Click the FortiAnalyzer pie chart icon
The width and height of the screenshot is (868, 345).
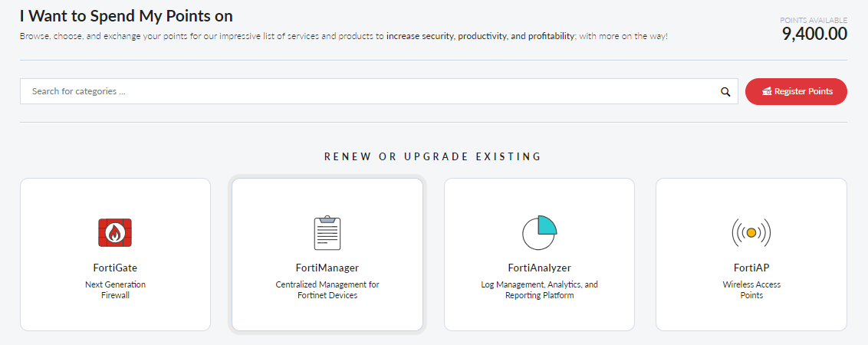(x=539, y=232)
